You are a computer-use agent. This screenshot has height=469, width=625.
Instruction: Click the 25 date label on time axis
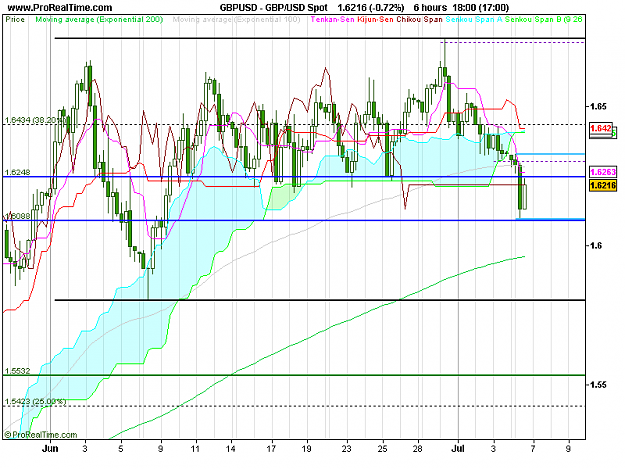(x=382, y=449)
